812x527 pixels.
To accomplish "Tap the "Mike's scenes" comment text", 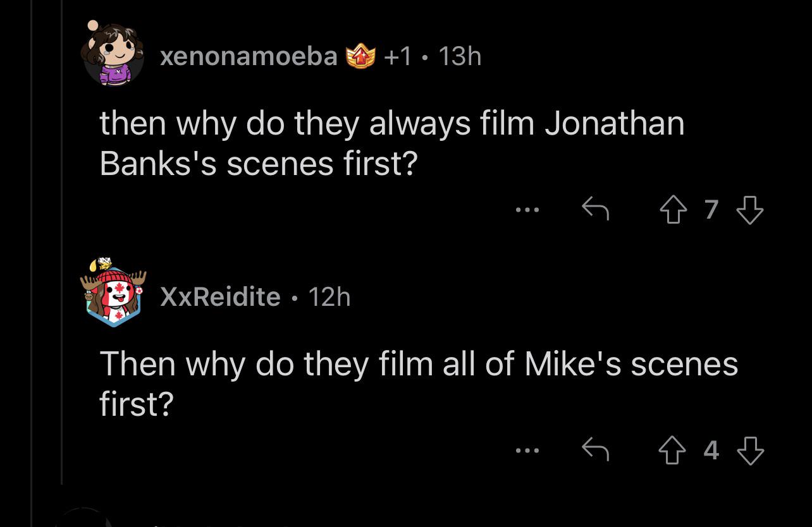I will click(417, 383).
